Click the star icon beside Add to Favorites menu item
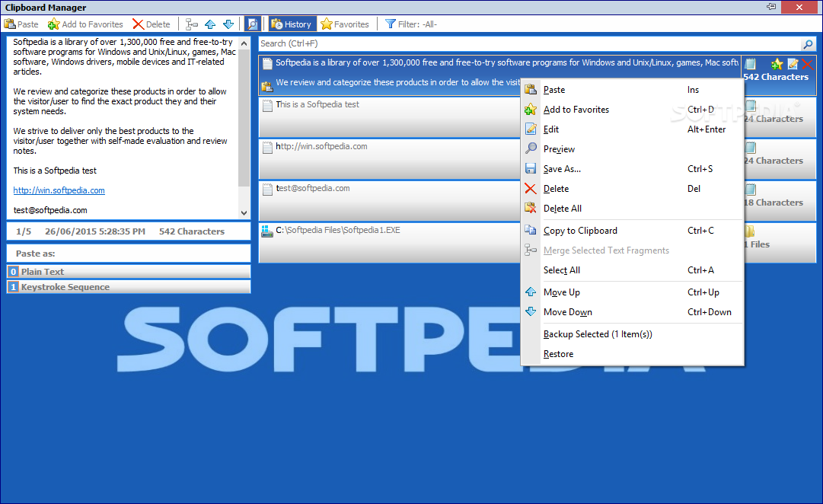This screenshot has height=504, width=823. tap(531, 110)
